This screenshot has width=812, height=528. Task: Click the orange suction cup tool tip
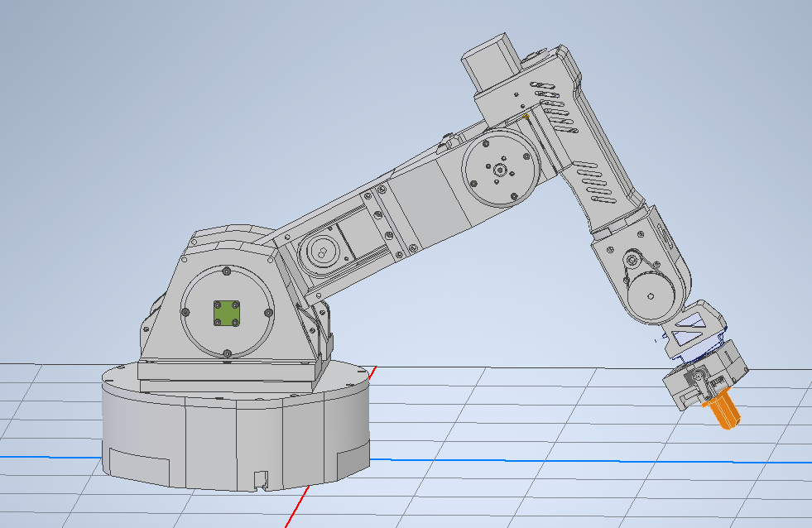click(723, 412)
